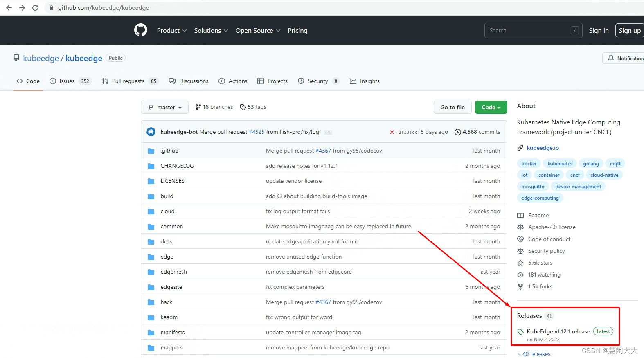
Task: Click the browser address bar URL
Action: 104,8
